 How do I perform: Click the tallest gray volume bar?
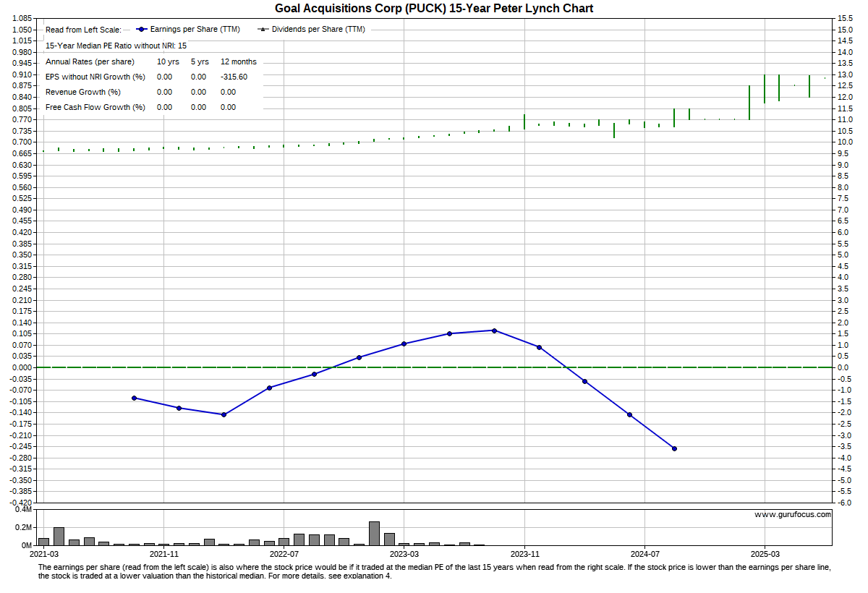pos(374,533)
